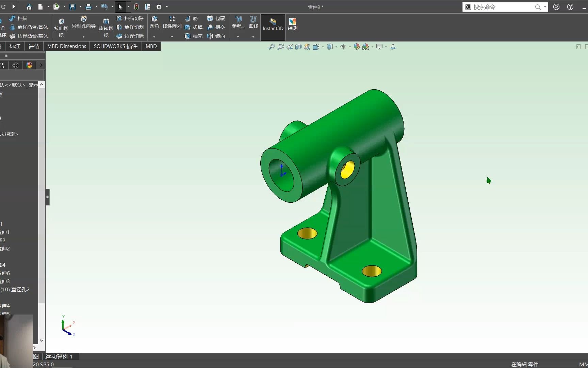588x368 pixels.
Task: Select 放样切割 lofted cut tool
Action: pos(130,27)
